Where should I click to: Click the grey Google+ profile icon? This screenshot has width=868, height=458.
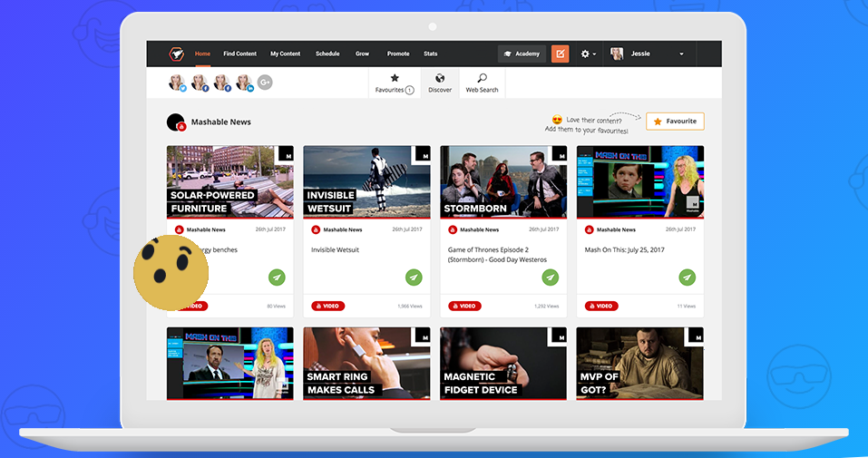tap(265, 83)
